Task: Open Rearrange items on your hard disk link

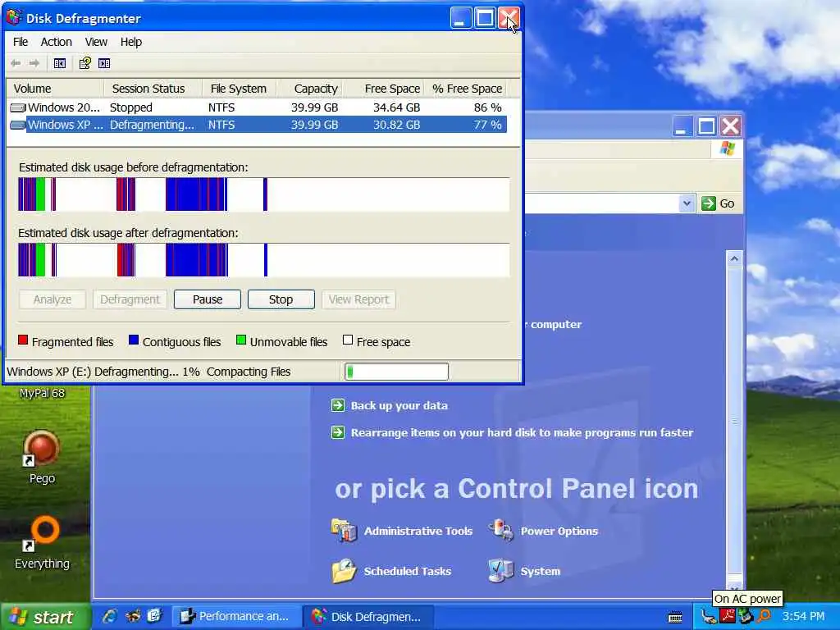Action: (x=522, y=432)
